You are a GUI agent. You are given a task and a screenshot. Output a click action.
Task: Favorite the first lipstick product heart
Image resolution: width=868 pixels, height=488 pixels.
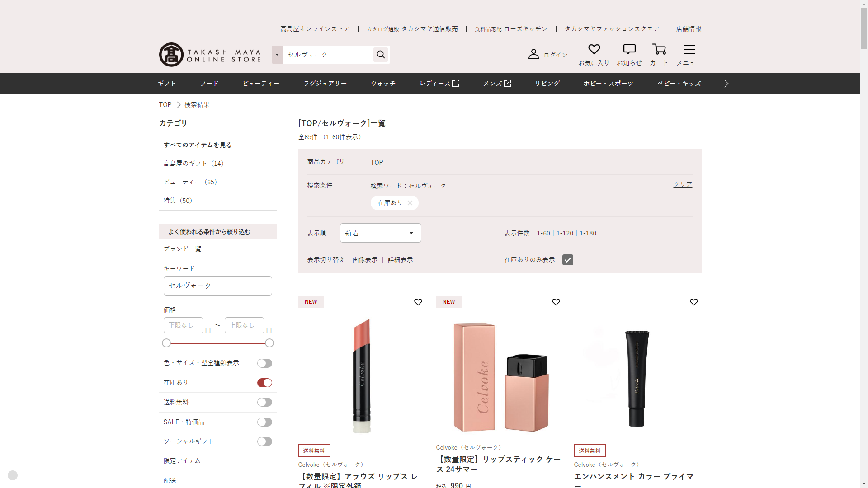pos(418,302)
